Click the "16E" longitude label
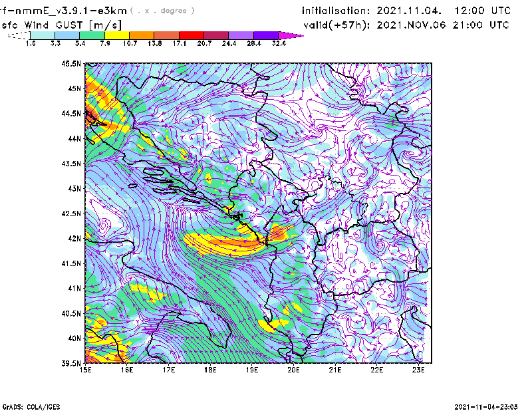 tap(127, 370)
